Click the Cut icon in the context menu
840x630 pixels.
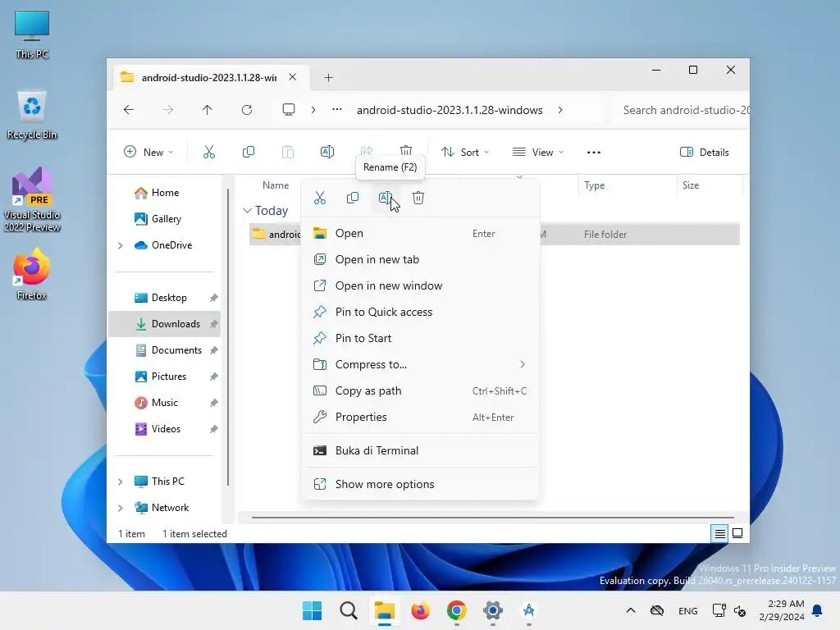[x=320, y=199]
